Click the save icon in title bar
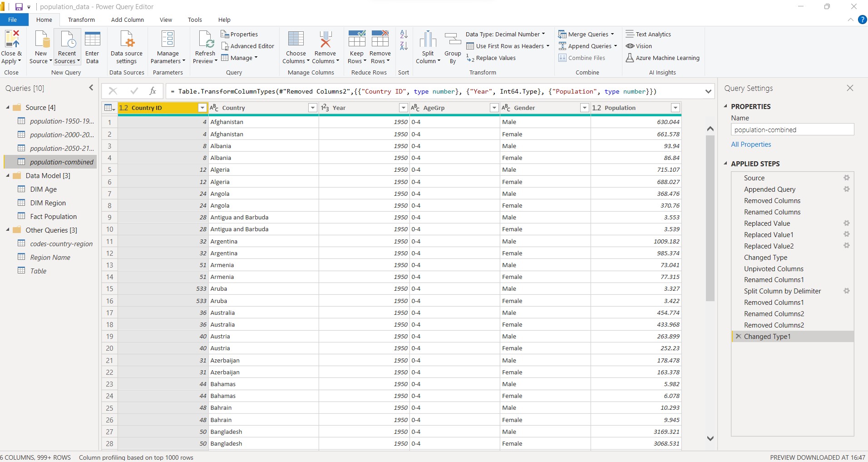This screenshot has height=462, width=868. click(19, 7)
